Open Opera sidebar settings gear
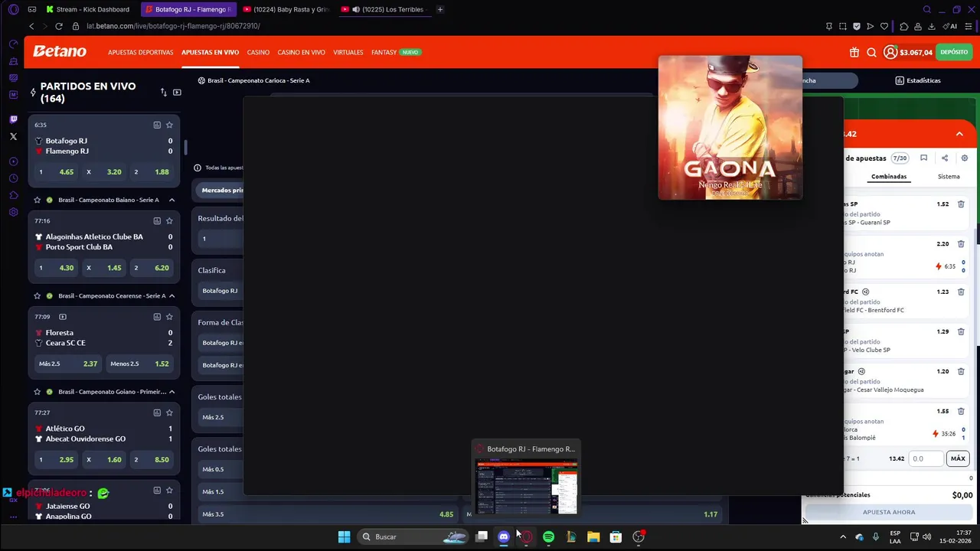Viewport: 980px width, 551px height. click(x=13, y=212)
